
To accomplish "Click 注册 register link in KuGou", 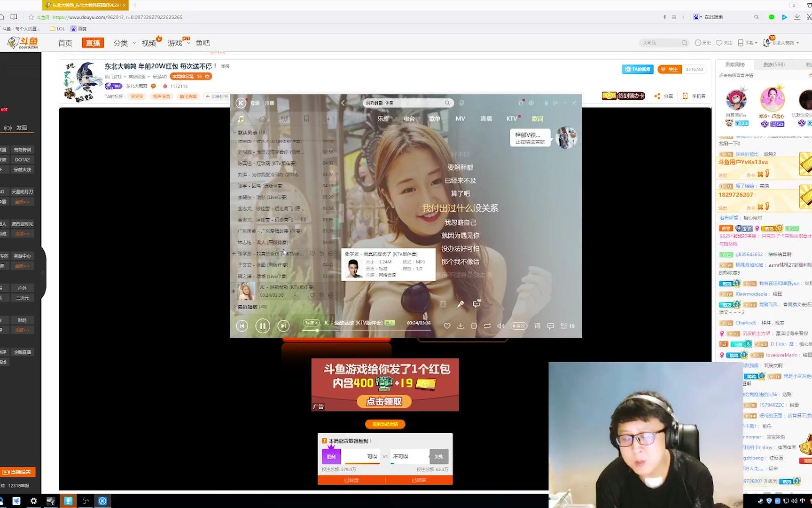I will 270,103.
